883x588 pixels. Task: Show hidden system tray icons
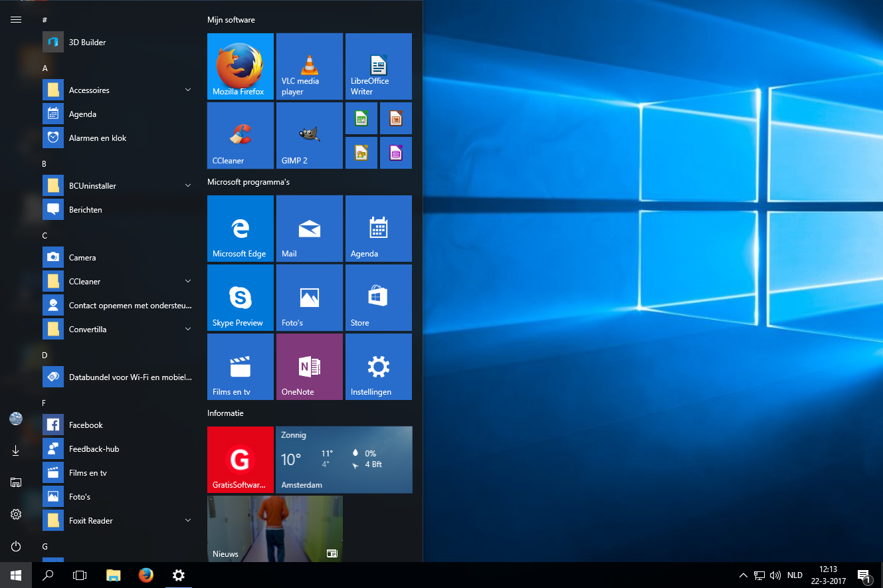pyautogui.click(x=743, y=575)
